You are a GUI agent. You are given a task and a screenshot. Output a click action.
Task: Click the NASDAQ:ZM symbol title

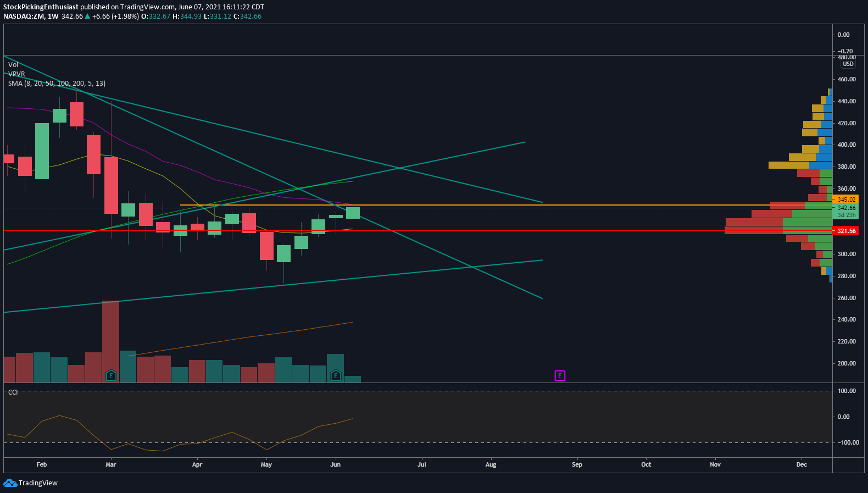coord(24,16)
